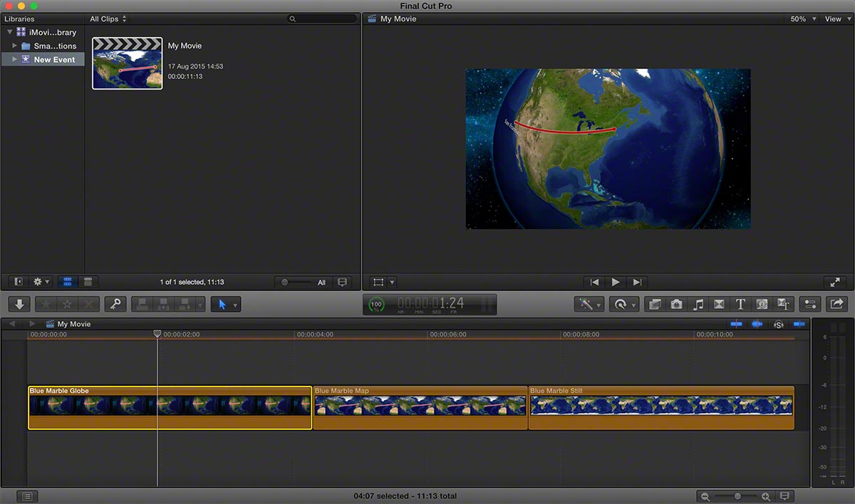Open the Retime speed dropdown menu

point(624,304)
